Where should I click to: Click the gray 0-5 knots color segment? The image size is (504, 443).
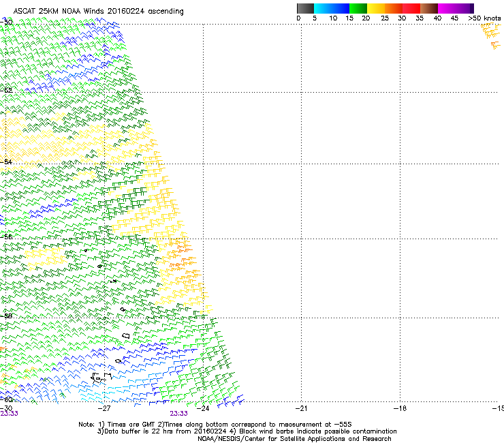pyautogui.click(x=305, y=8)
